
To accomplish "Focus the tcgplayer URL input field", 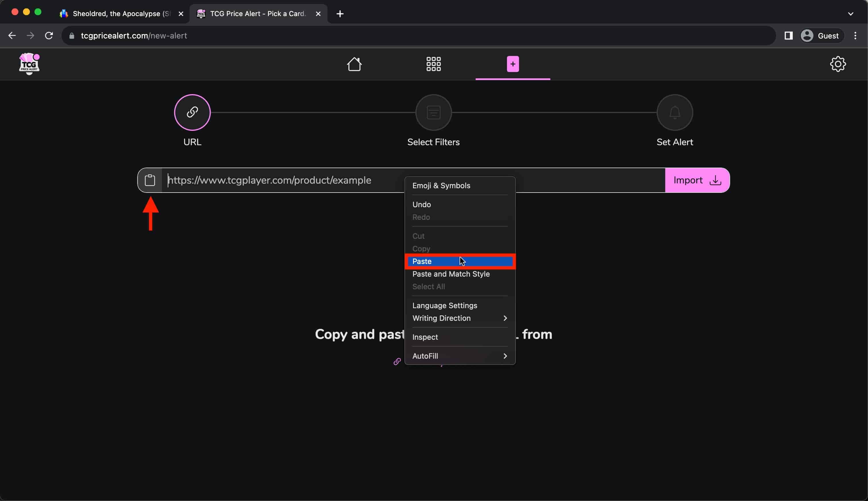I will (413, 180).
